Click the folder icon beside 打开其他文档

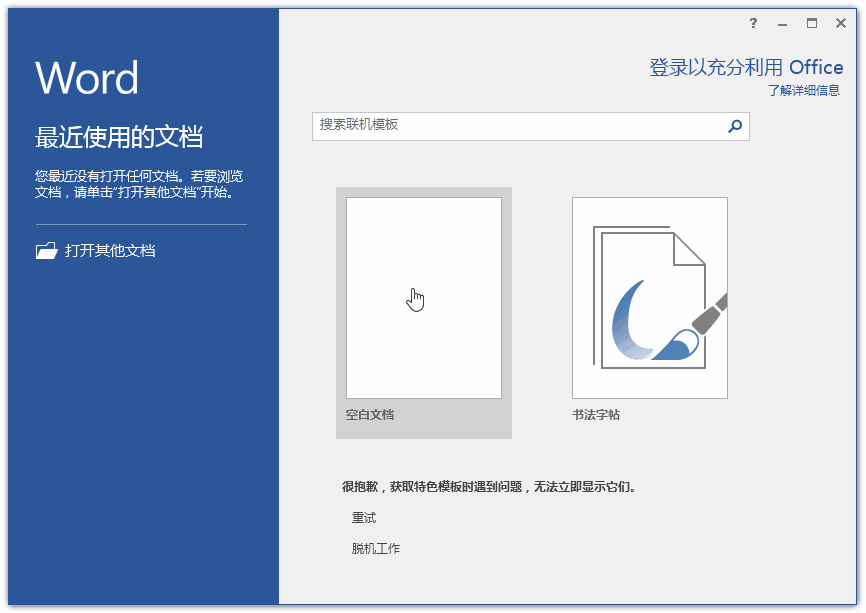pos(46,250)
